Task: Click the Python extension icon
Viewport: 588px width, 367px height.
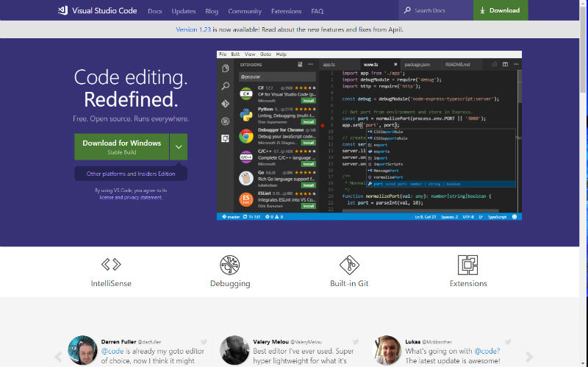Action: pyautogui.click(x=246, y=115)
